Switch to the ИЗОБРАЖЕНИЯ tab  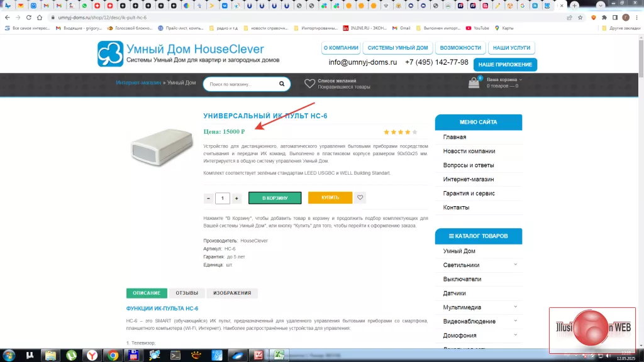(x=232, y=293)
